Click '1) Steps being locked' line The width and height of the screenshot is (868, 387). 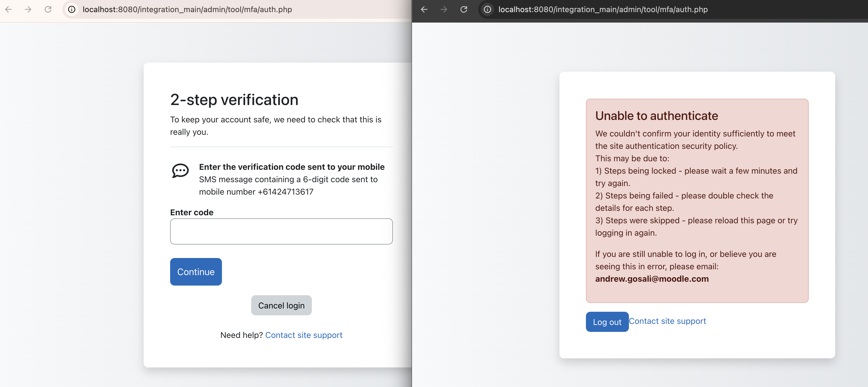(x=696, y=177)
